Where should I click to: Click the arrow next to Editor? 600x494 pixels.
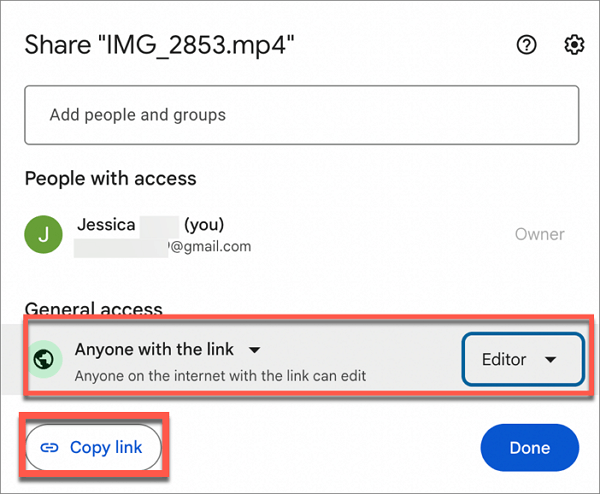[550, 360]
